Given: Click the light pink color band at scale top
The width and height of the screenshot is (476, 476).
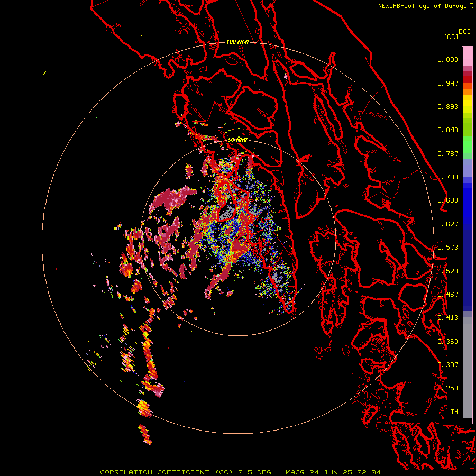Looking at the screenshot, I should click(x=467, y=57).
